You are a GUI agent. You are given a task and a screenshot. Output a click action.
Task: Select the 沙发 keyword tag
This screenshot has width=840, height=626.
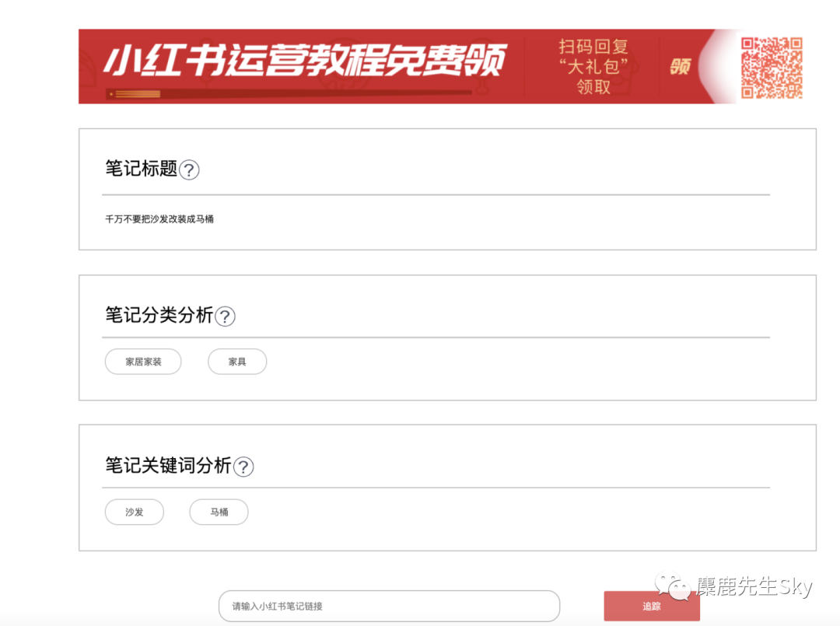pyautogui.click(x=135, y=512)
